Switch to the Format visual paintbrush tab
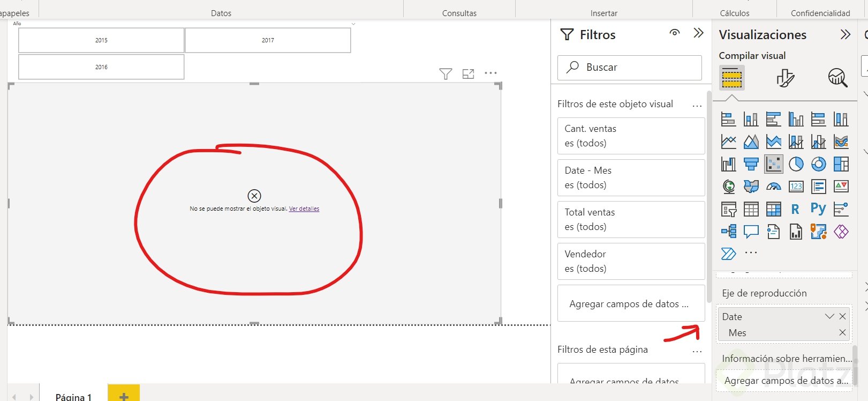The width and height of the screenshot is (868, 401). (785, 78)
